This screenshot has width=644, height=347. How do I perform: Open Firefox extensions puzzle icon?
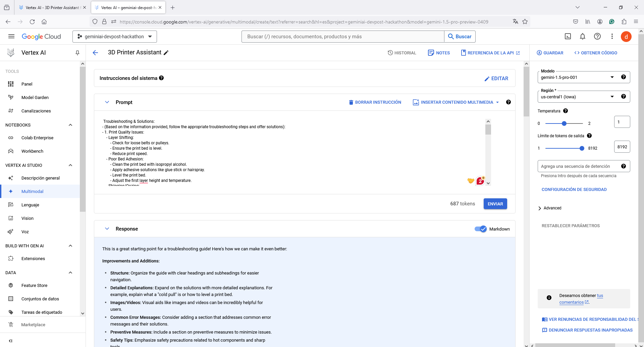point(624,22)
